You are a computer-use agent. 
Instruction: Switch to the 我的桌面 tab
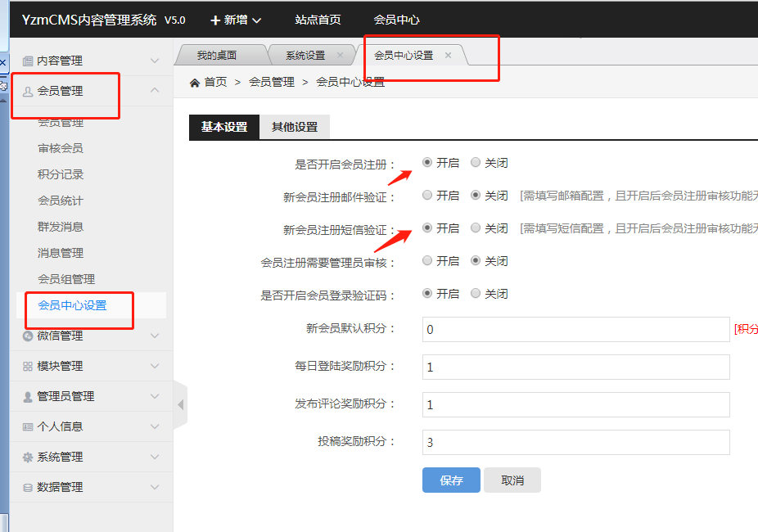217,56
